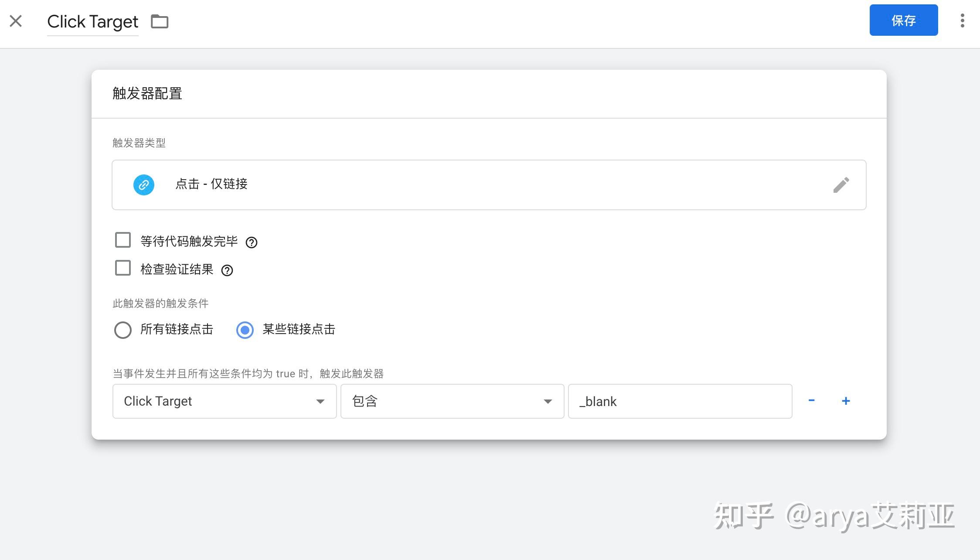Select the 所有链接点击 radio option
This screenshot has width=980, height=560.
123,330
